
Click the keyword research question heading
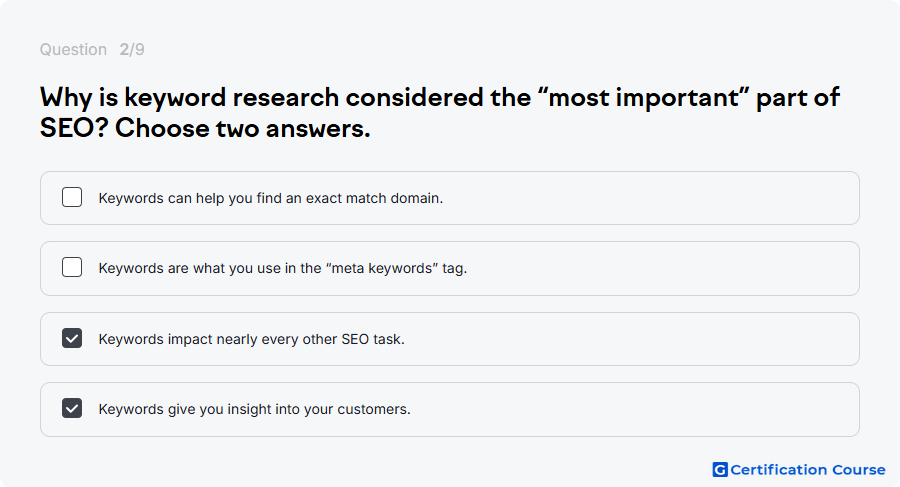tap(440, 113)
